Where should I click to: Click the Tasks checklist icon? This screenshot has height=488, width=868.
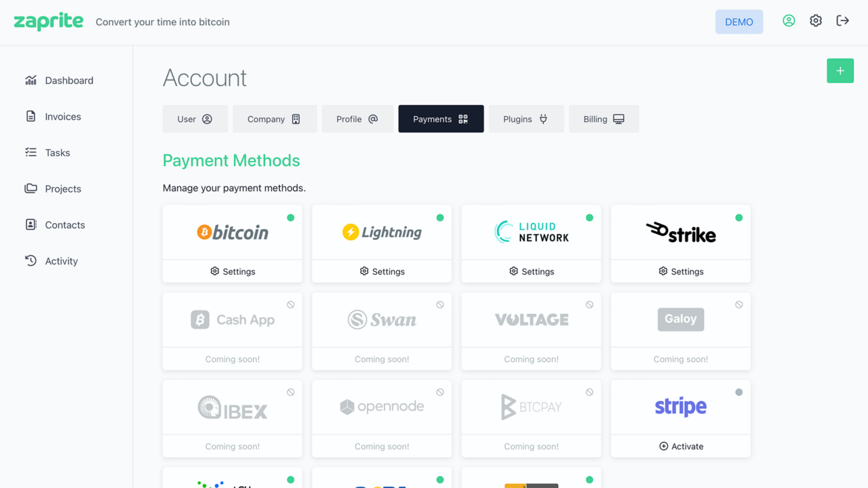click(x=31, y=152)
